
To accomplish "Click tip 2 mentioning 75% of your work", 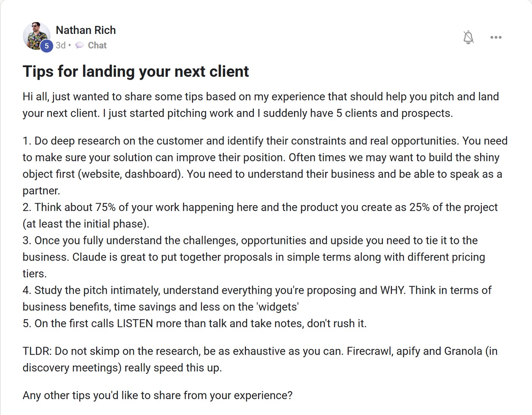I will (260, 216).
